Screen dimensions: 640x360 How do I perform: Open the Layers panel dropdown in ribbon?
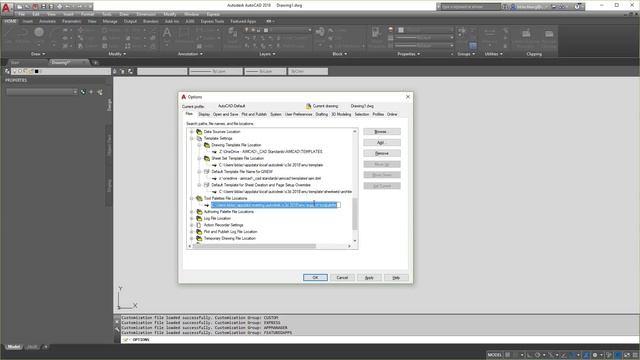(x=267, y=54)
